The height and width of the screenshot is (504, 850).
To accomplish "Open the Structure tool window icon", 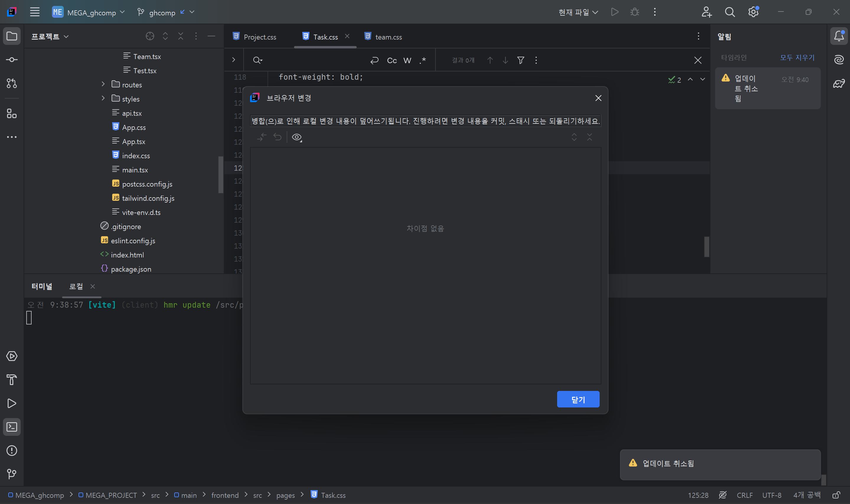I will 12,113.
